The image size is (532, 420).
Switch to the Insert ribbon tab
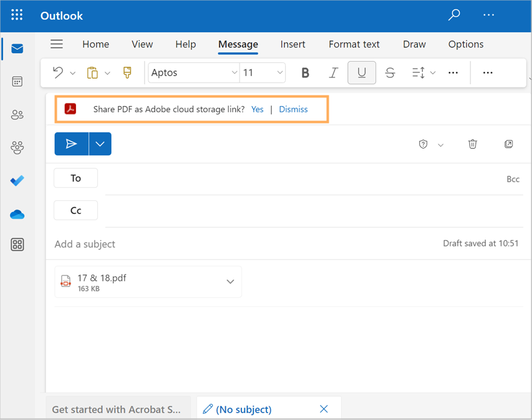click(293, 44)
